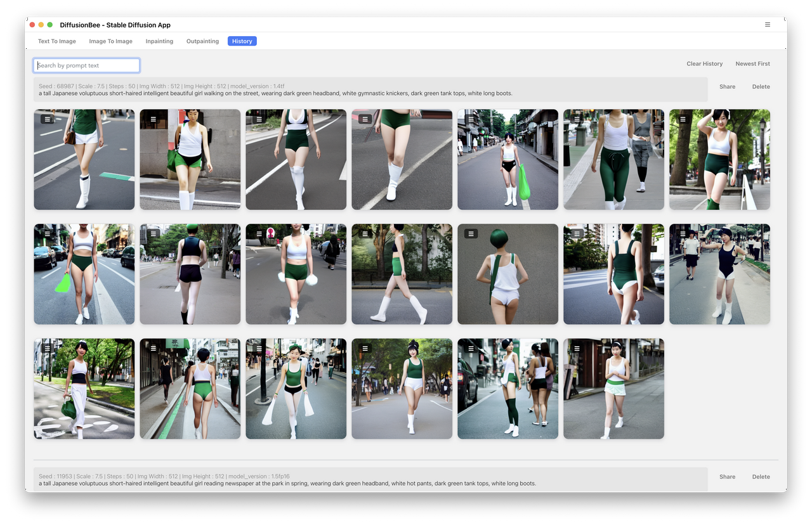
Task: Switch to the Text To Image tab
Action: 56,41
